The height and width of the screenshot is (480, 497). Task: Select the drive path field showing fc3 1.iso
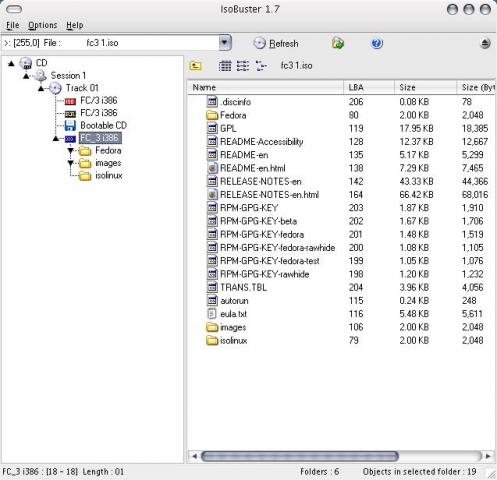pos(111,43)
